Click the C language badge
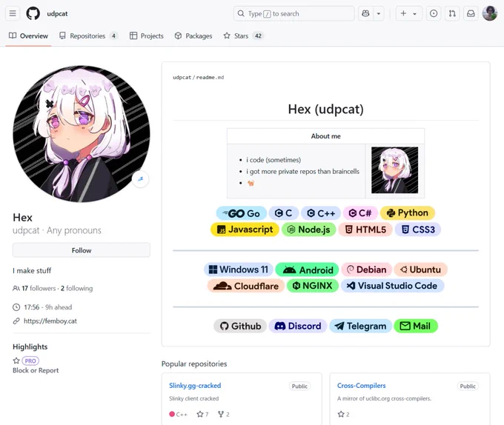504x425 pixels. click(x=284, y=213)
